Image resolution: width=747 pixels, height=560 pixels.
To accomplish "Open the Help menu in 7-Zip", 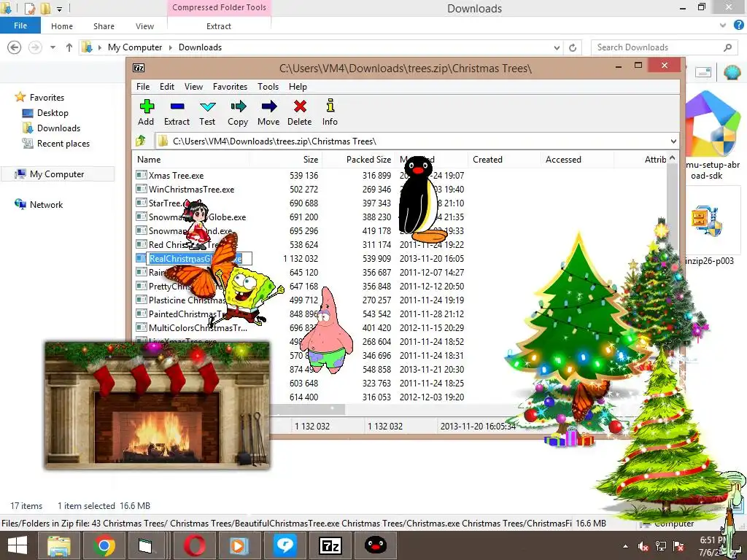I will click(x=298, y=87).
